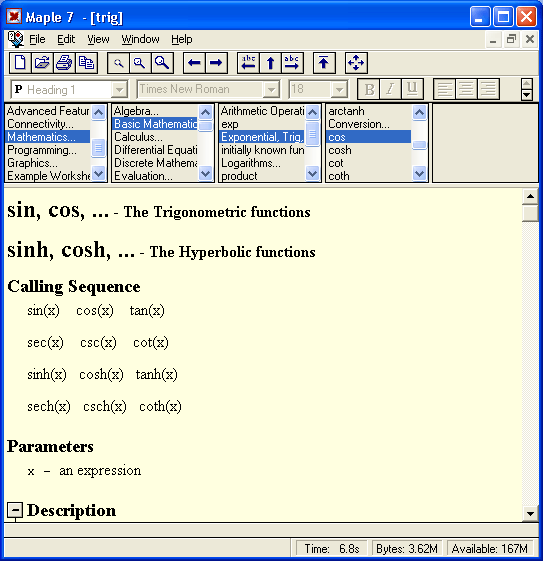Viewport: 543px width, 561px height.
Task: Print the help page using the printer icon
Action: point(64,63)
